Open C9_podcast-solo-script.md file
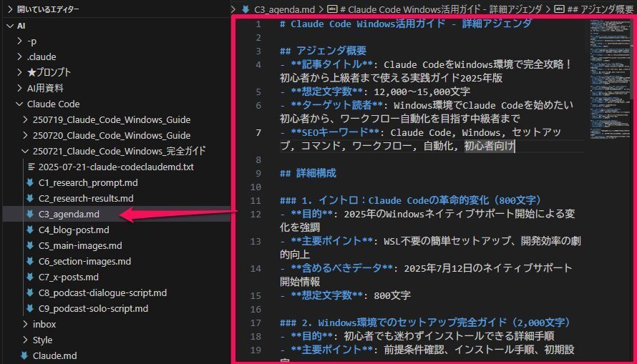This screenshot has width=637, height=364. click(x=93, y=309)
